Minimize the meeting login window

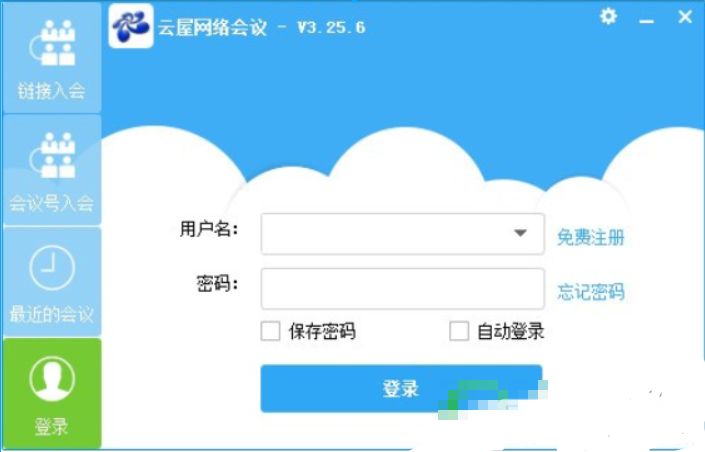pos(647,20)
